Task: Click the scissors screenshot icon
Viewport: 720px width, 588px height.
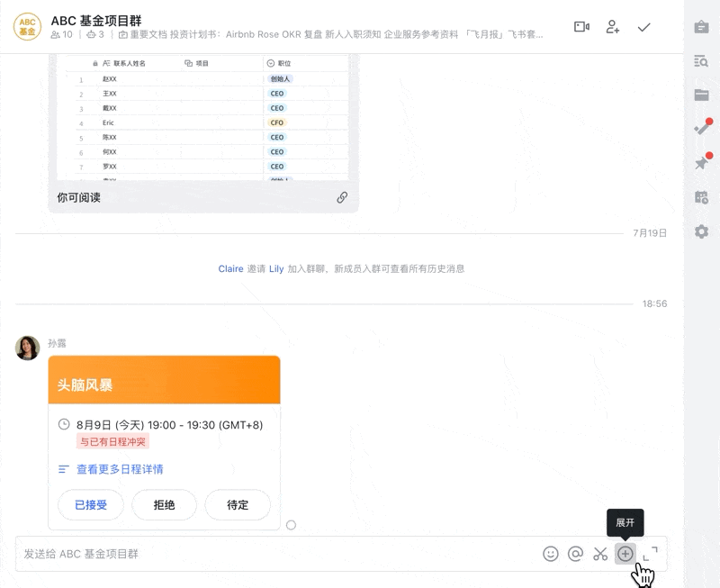Action: point(600,554)
